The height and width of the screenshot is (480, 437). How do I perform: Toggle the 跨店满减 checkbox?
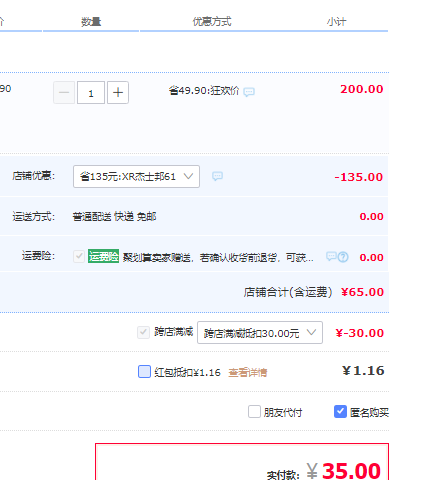click(x=143, y=332)
